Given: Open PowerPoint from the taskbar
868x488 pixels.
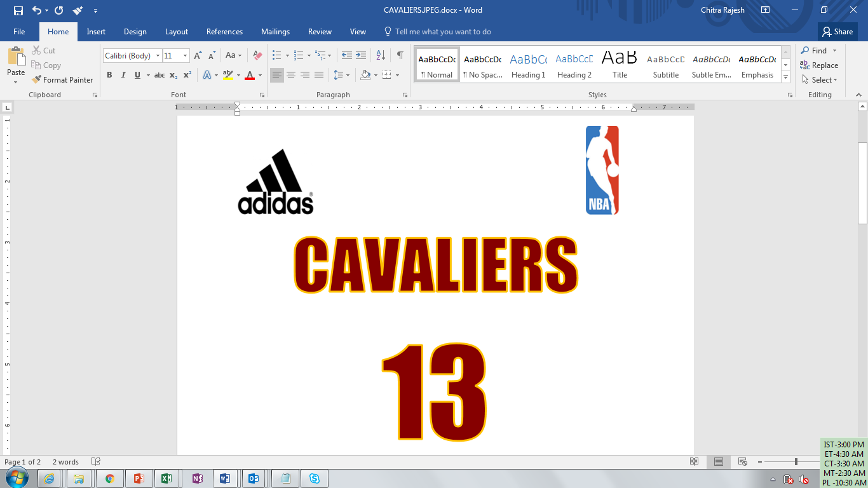Looking at the screenshot, I should [x=139, y=478].
